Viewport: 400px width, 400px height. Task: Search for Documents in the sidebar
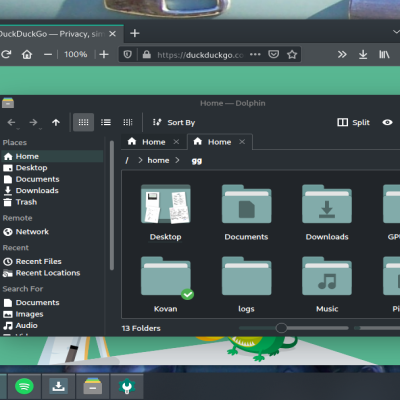click(x=52, y=303)
